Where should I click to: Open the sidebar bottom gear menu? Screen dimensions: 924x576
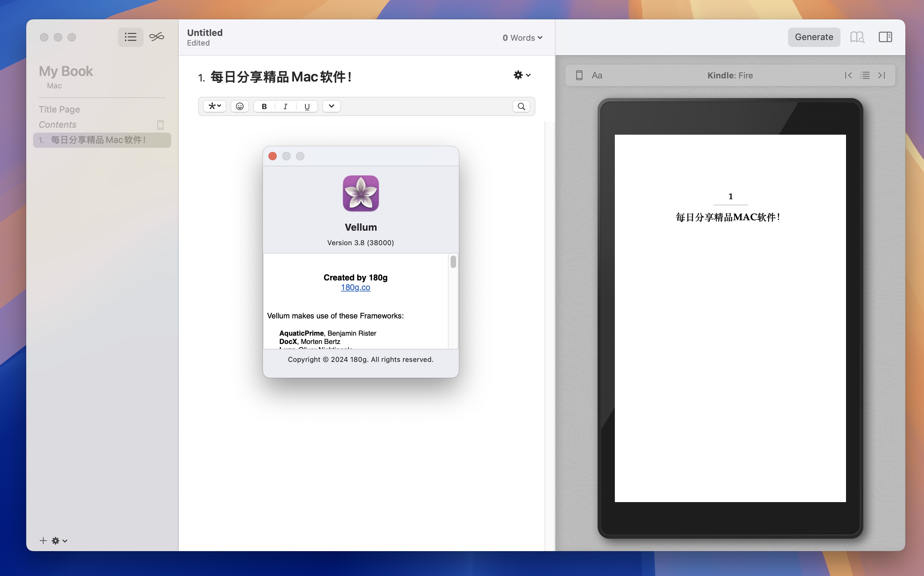59,540
